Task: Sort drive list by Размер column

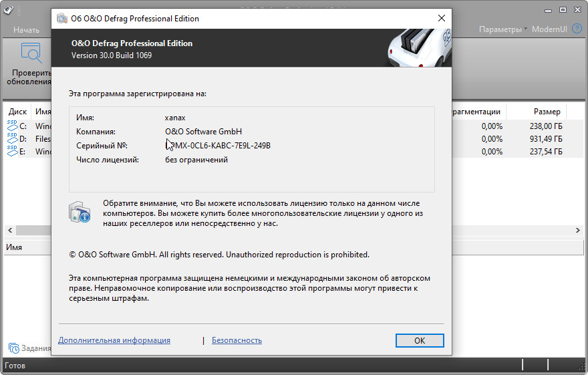Action: (547, 112)
